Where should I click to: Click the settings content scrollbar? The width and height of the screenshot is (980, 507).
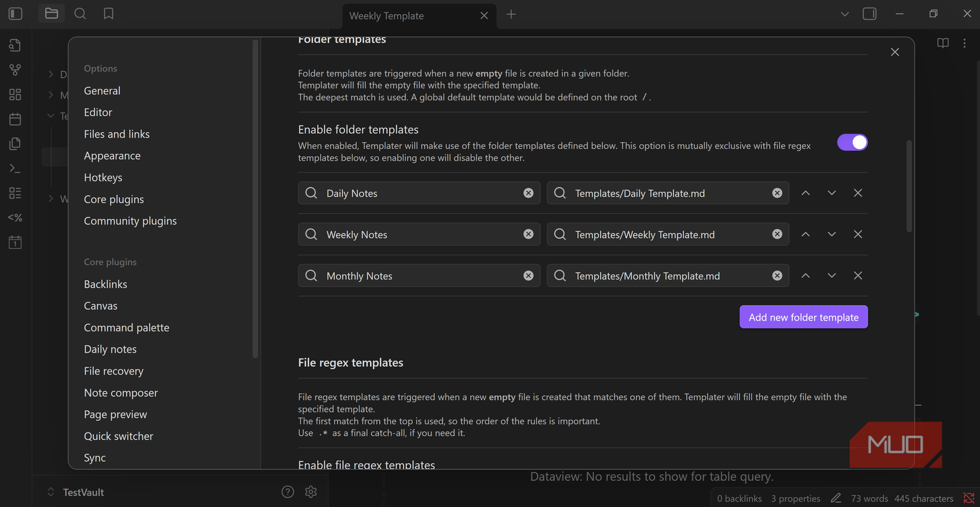909,186
